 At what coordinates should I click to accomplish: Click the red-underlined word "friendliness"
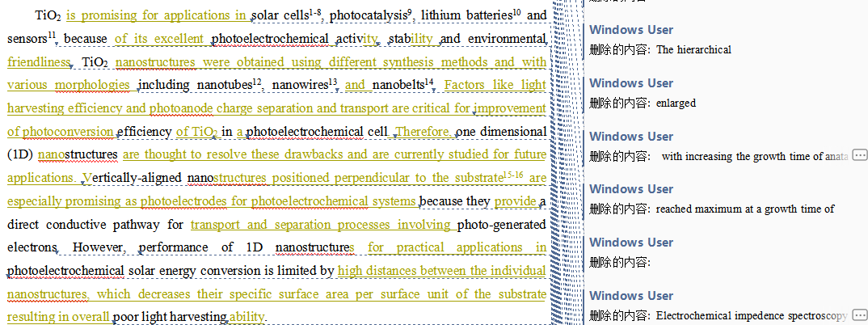39,62
